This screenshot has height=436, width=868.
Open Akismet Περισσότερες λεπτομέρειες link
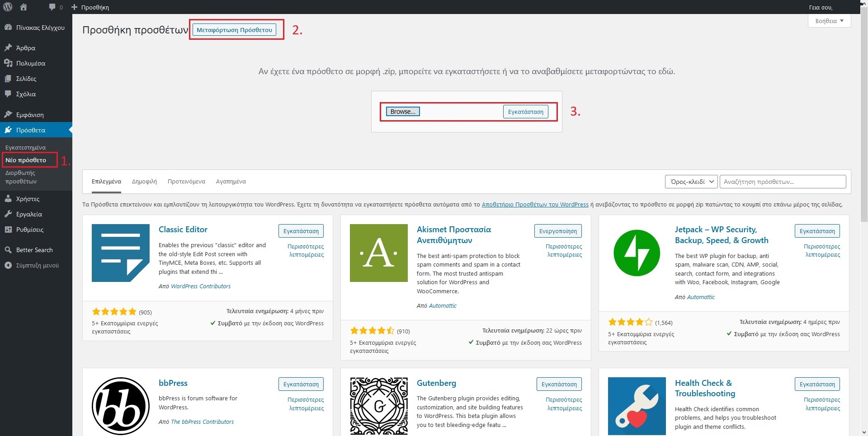pyautogui.click(x=564, y=251)
